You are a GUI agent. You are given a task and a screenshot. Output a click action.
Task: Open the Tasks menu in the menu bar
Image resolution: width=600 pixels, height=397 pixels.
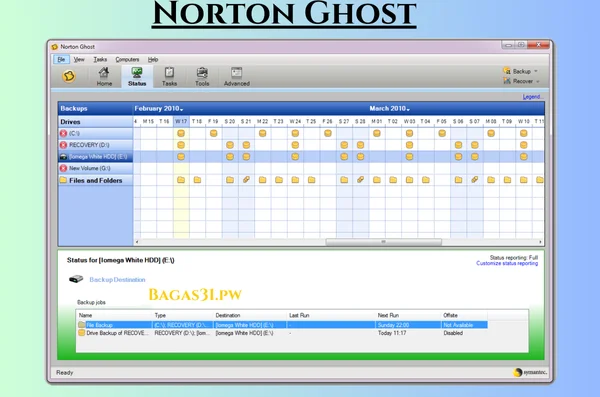100,59
